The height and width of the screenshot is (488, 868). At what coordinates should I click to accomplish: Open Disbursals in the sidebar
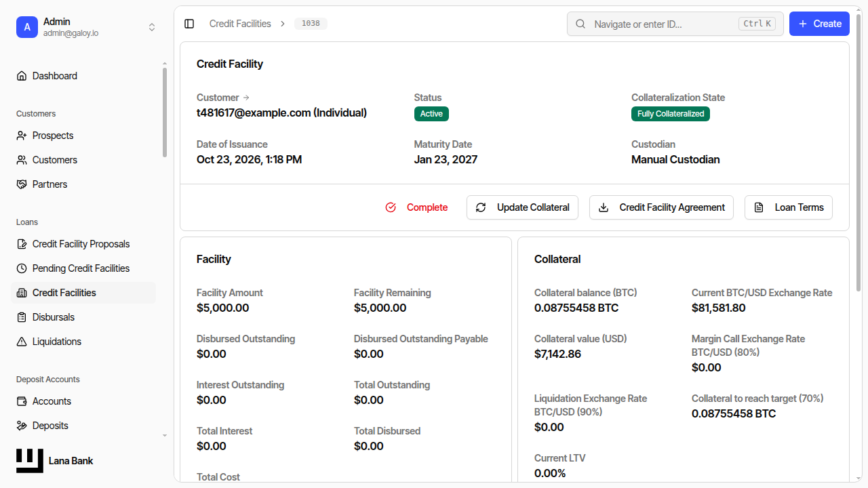tap(83, 317)
